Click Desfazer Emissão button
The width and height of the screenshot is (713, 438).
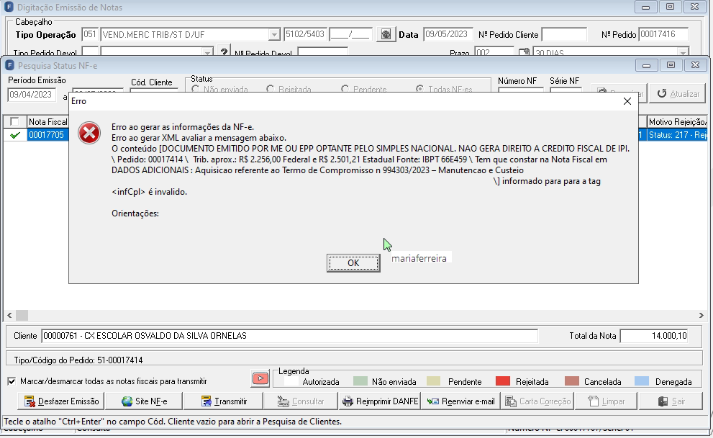point(61,401)
